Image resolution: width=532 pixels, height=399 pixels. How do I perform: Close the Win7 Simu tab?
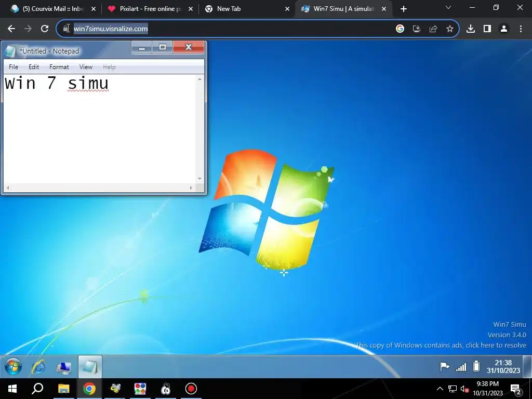tap(384, 9)
